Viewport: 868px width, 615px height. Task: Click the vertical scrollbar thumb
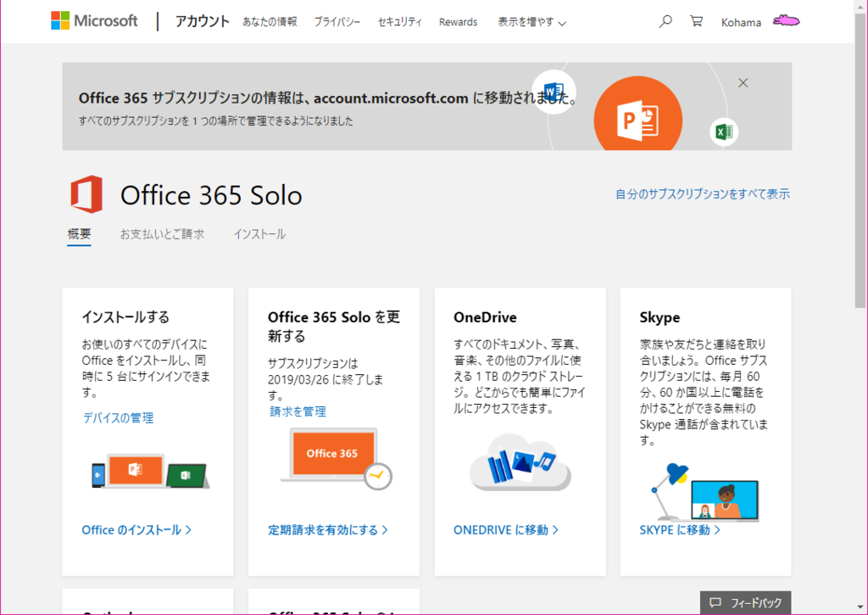(860, 160)
